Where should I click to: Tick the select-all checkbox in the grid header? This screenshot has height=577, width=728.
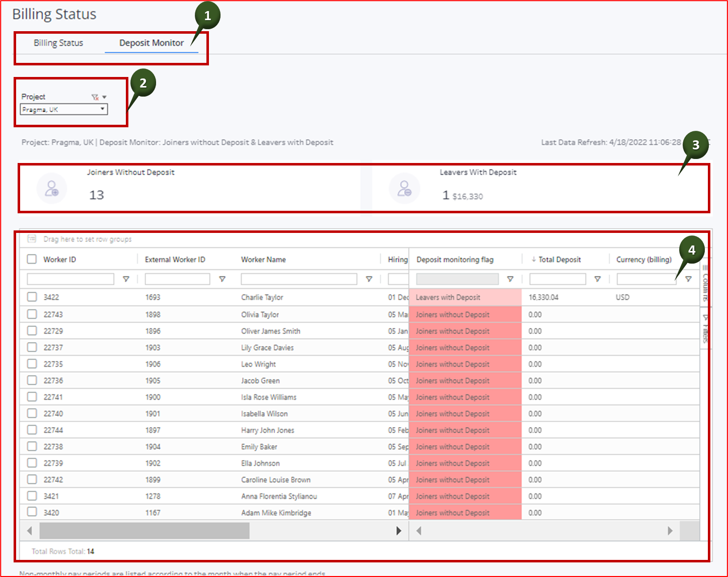[32, 259]
